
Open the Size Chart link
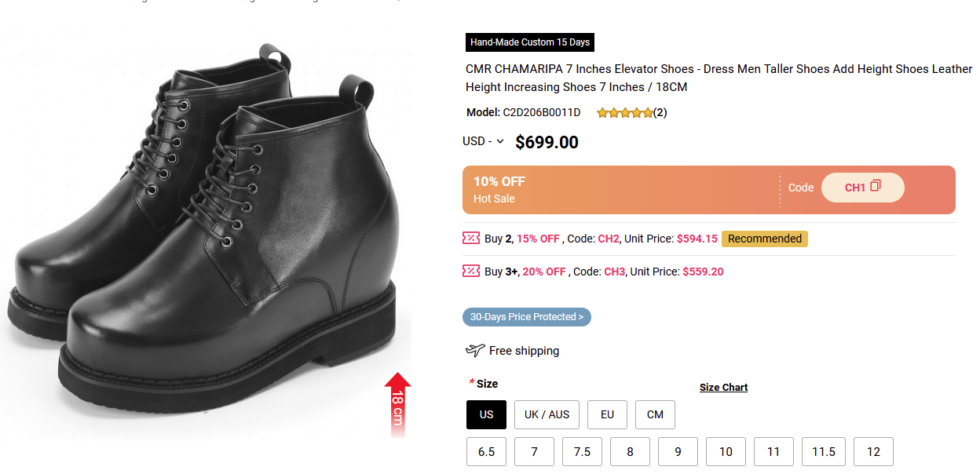click(x=723, y=388)
